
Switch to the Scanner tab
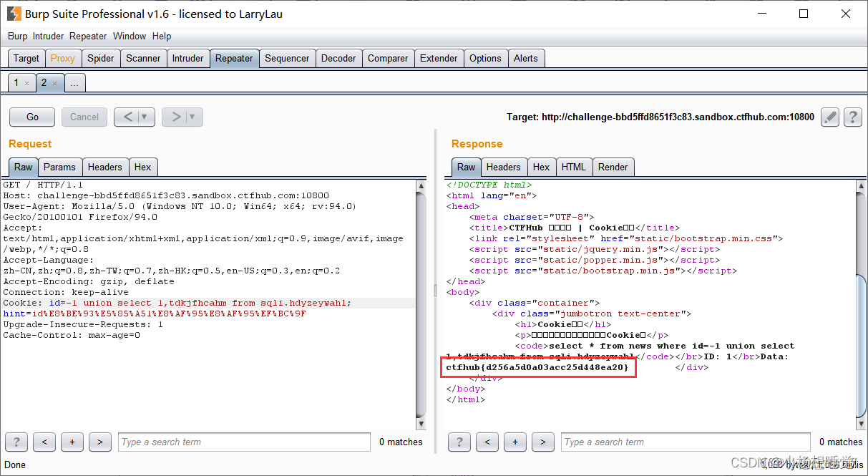(143, 59)
